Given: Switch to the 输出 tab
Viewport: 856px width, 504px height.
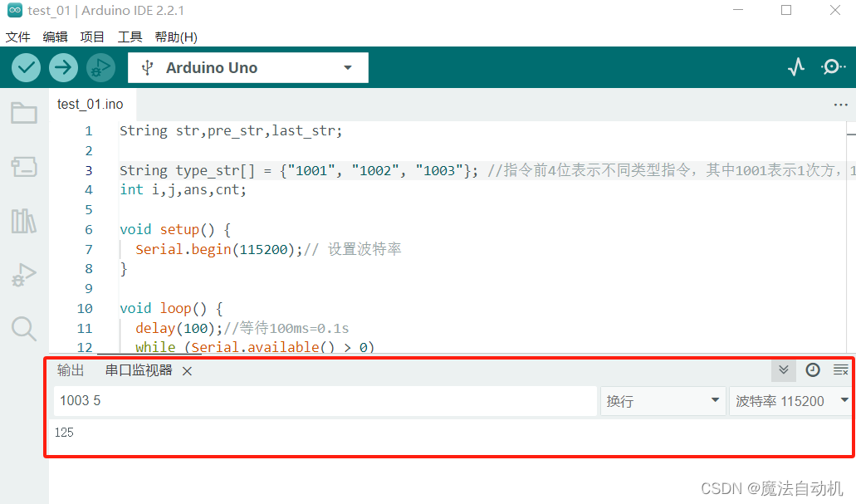Looking at the screenshot, I should (71, 370).
